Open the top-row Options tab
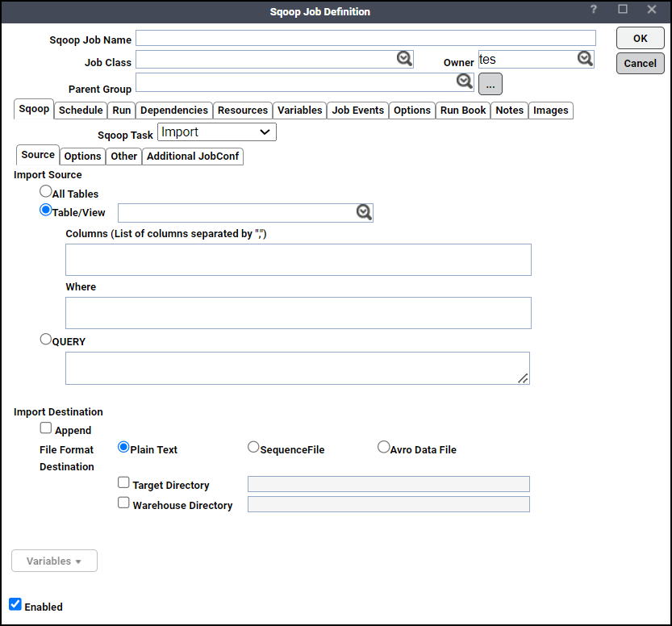The image size is (672, 626). tap(412, 111)
